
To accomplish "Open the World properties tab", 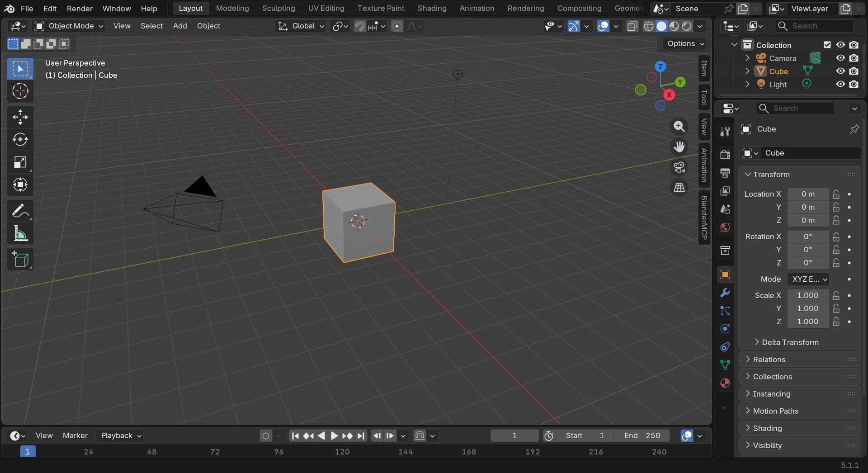I will 725,227.
